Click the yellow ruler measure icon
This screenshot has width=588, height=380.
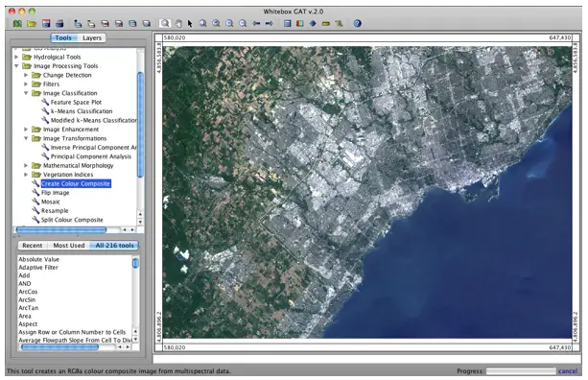326,24
